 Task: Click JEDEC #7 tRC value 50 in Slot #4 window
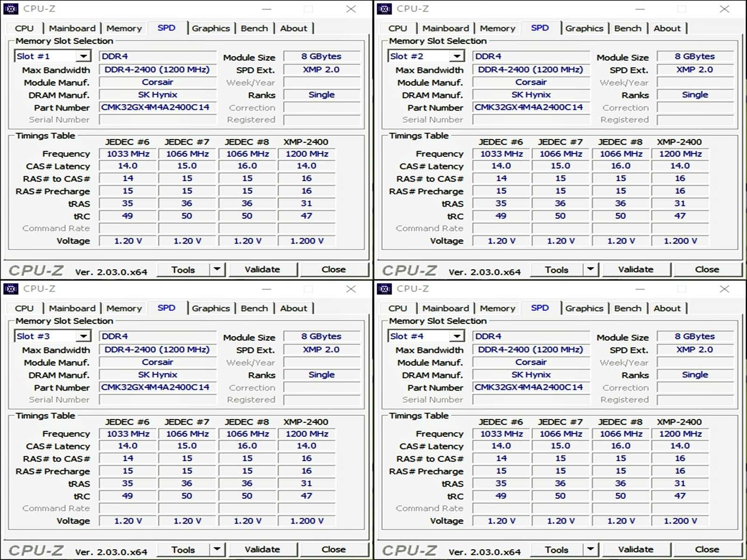pos(561,496)
